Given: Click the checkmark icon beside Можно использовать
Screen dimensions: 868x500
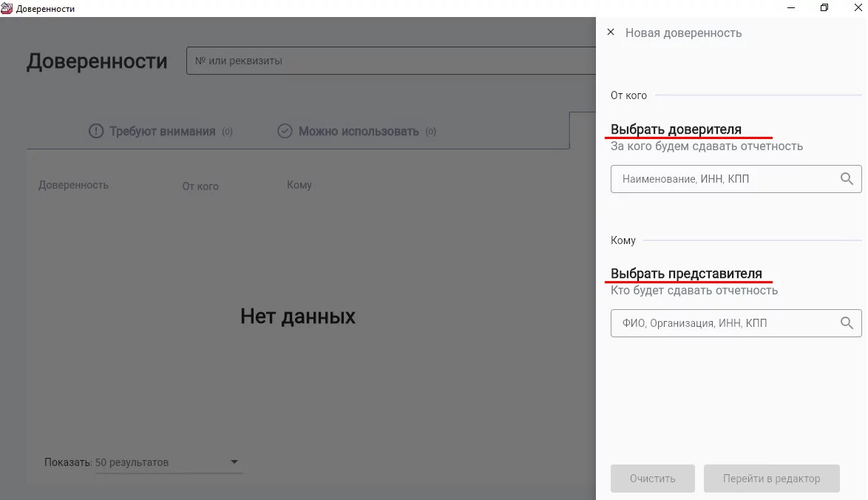Looking at the screenshot, I should tap(285, 132).
